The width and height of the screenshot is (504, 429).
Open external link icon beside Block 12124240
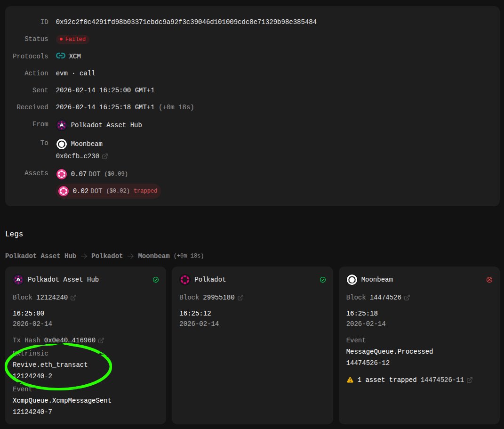pos(73,298)
